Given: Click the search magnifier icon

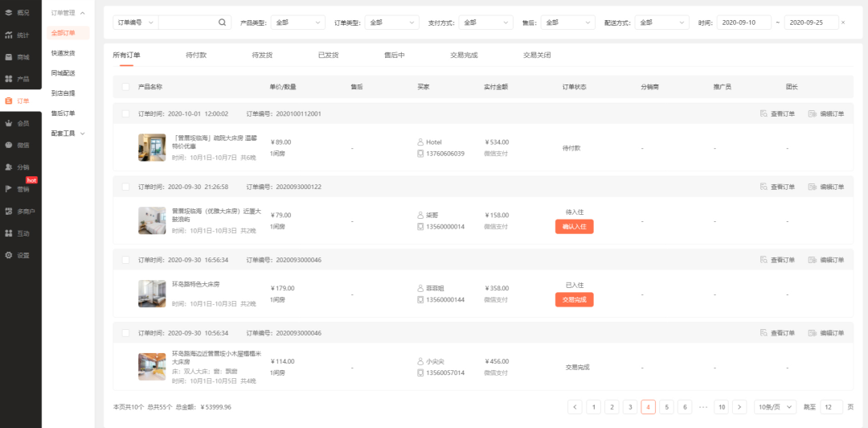Looking at the screenshot, I should (x=223, y=23).
